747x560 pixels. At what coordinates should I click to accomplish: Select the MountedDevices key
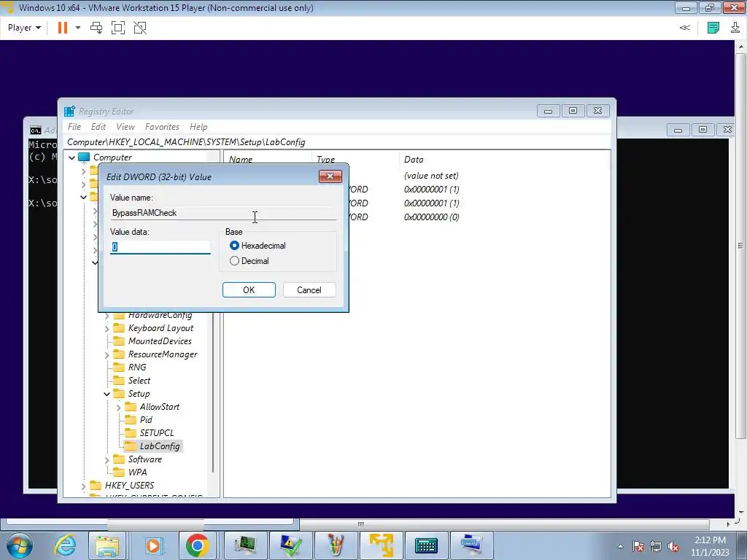click(160, 341)
